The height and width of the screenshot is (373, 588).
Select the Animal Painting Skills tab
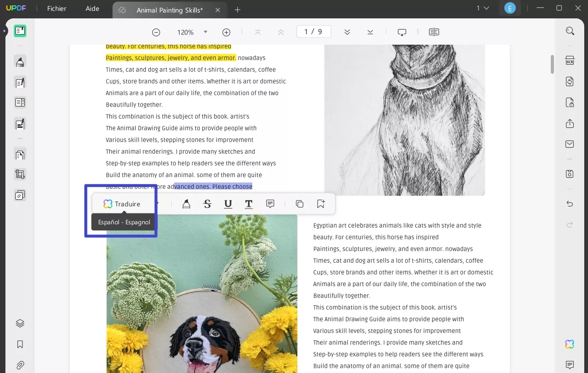click(169, 10)
